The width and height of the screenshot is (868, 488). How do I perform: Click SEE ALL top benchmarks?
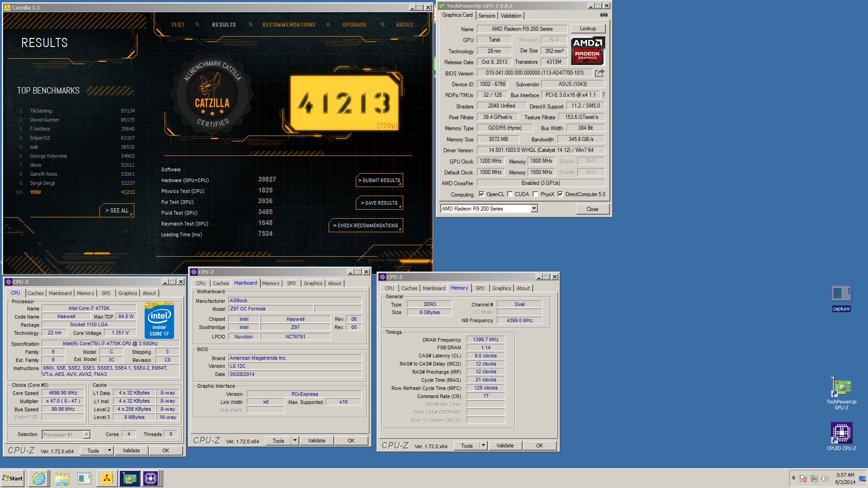[117, 211]
